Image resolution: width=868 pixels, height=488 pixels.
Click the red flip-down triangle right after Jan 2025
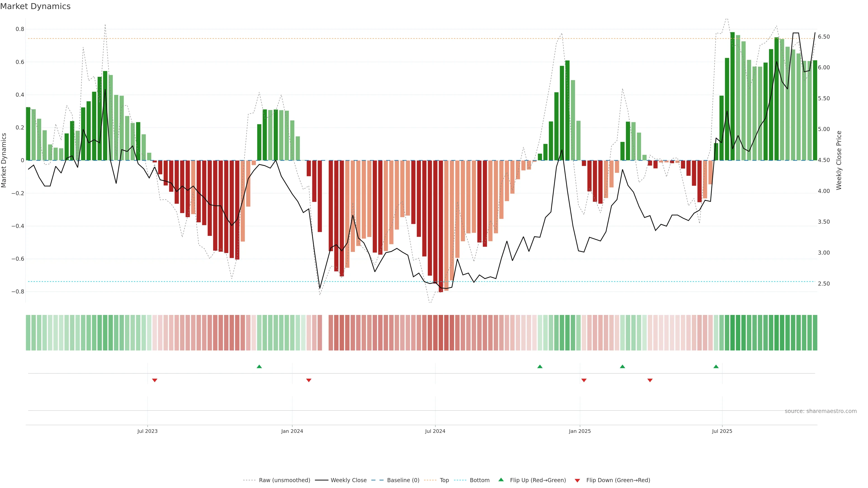click(x=584, y=380)
